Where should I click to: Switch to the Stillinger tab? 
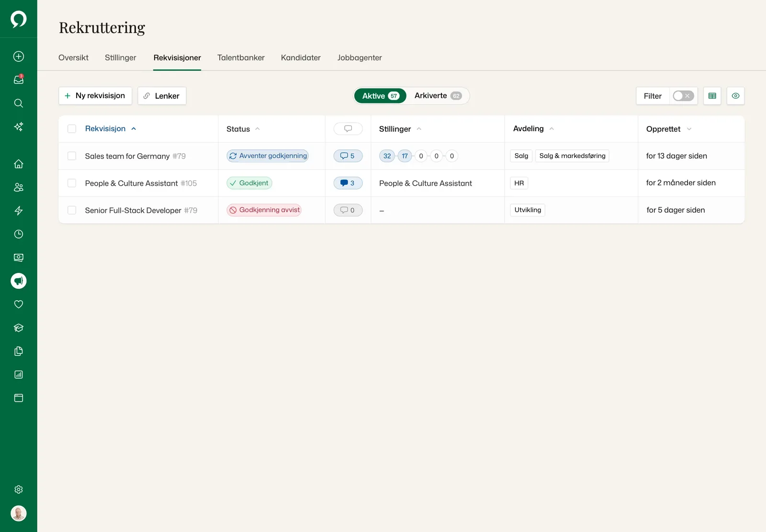tap(121, 57)
